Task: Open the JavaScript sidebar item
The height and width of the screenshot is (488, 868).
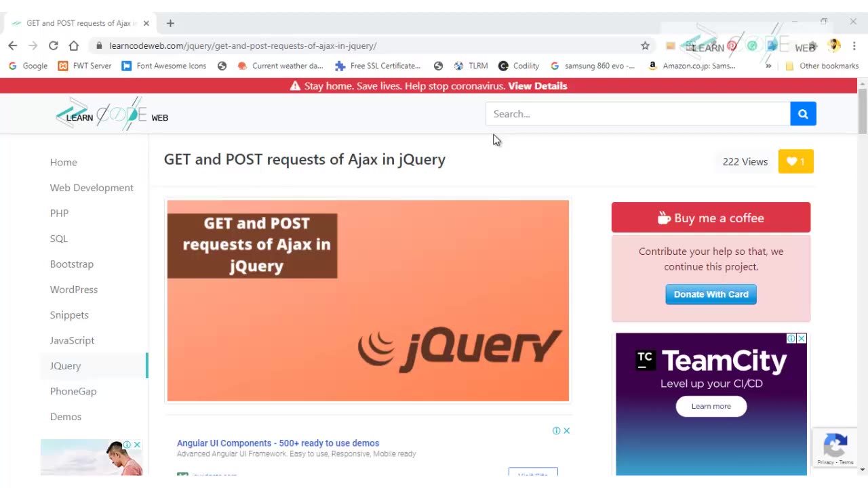Action: click(x=72, y=340)
